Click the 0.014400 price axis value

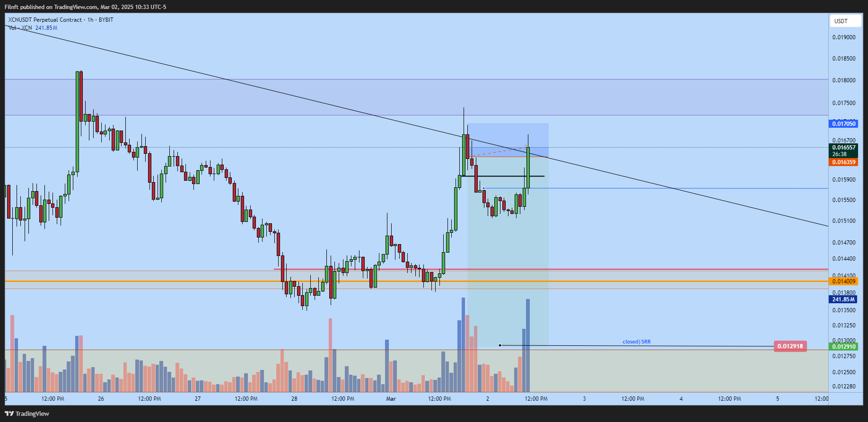pyautogui.click(x=844, y=259)
